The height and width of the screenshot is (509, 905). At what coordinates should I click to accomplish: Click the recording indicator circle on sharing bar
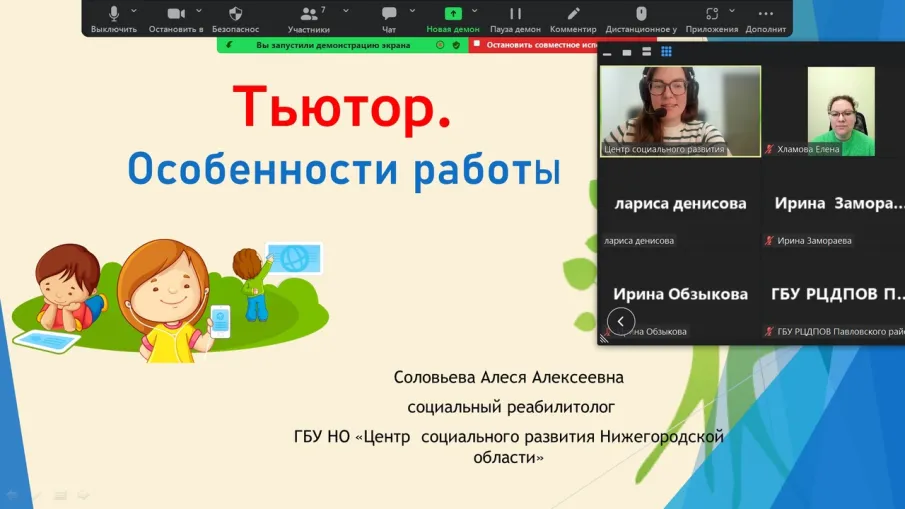coord(440,45)
